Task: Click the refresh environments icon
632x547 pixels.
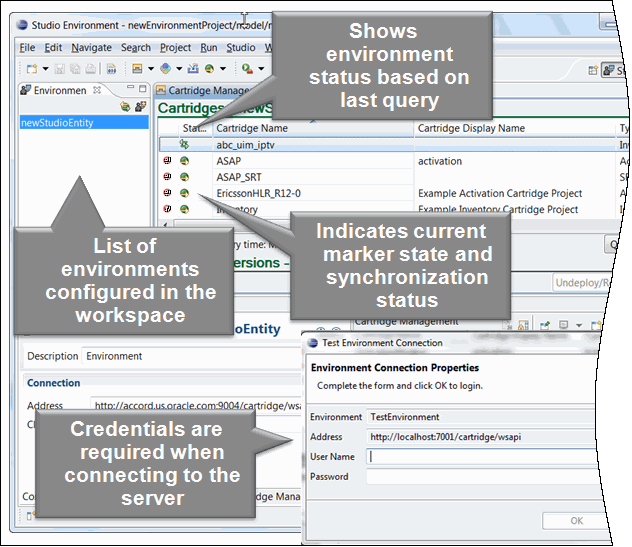Action: pyautogui.click(x=125, y=107)
